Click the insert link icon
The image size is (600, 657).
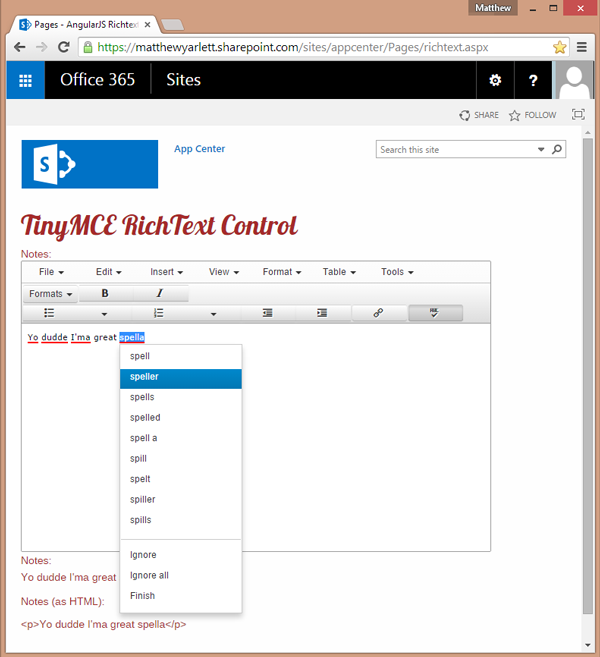(x=378, y=313)
